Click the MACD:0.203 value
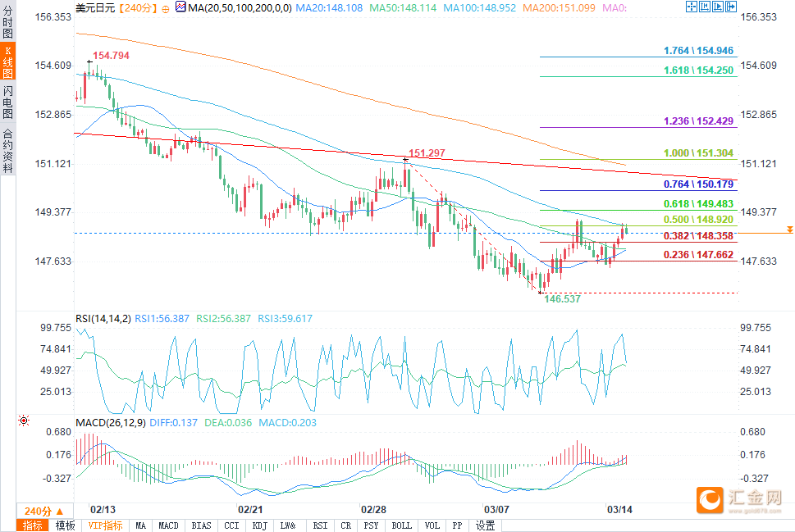Image resolution: width=795 pixels, height=532 pixels. (x=287, y=422)
